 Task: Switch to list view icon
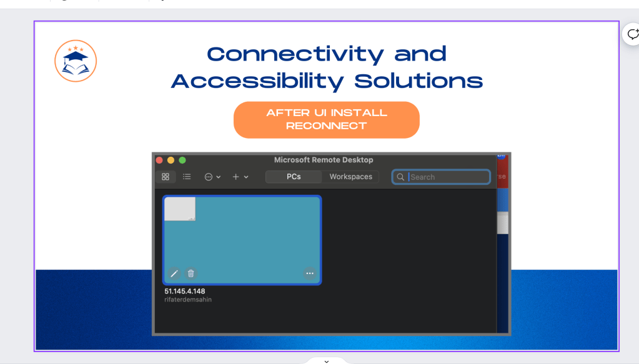click(x=187, y=177)
